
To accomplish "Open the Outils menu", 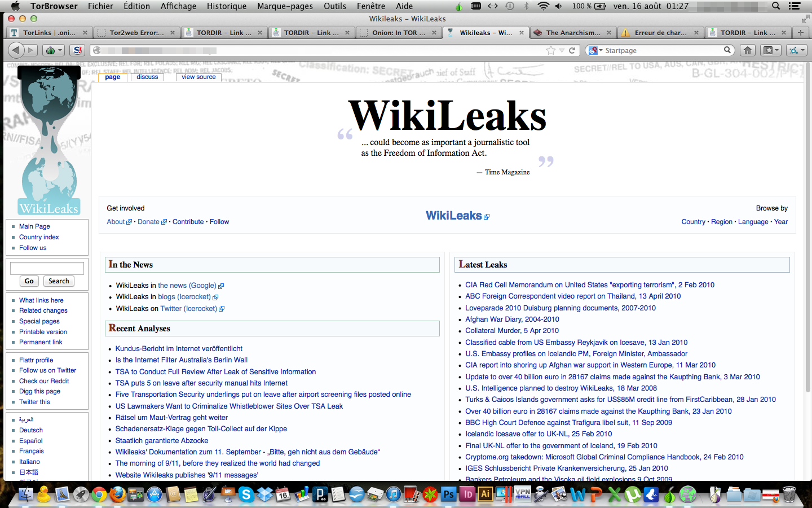I will pos(335,6).
